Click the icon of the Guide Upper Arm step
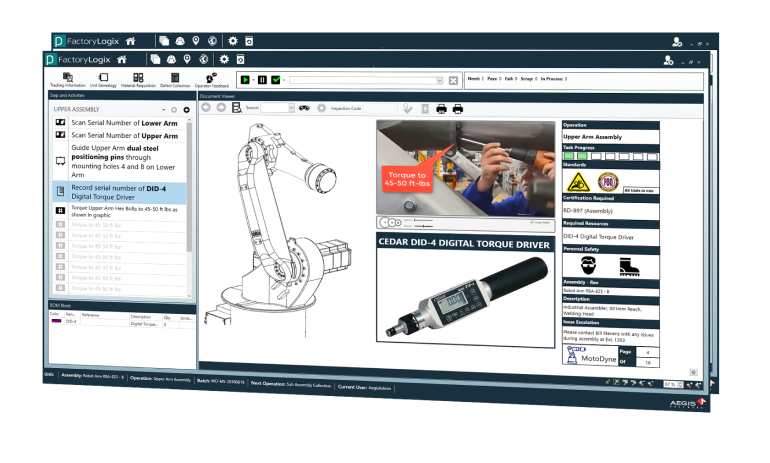The width and height of the screenshot is (770, 463). (x=60, y=161)
